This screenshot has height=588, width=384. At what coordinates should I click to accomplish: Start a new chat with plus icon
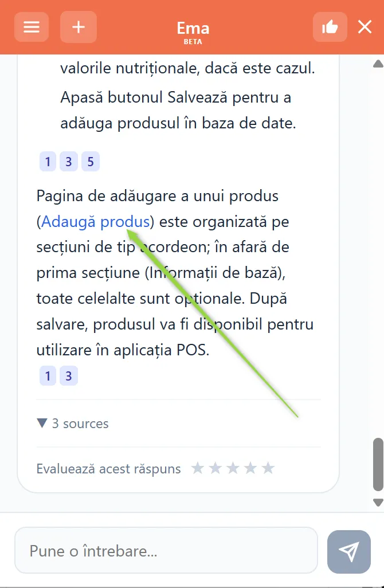[x=79, y=27]
